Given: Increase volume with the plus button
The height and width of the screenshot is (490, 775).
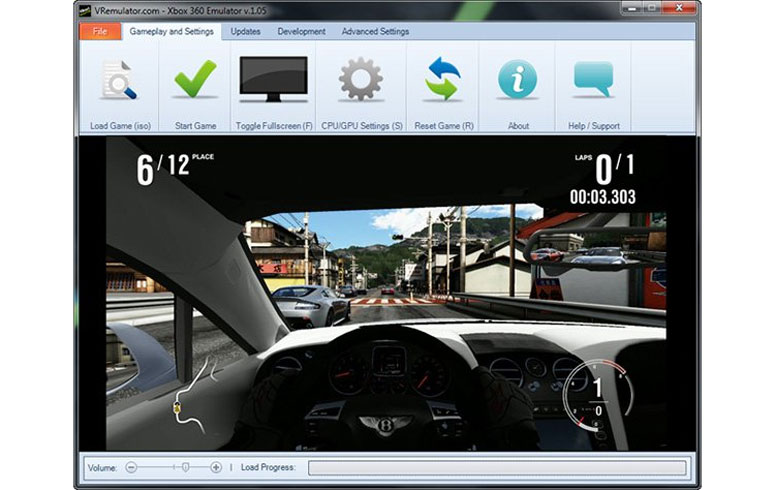Looking at the screenshot, I should [216, 467].
